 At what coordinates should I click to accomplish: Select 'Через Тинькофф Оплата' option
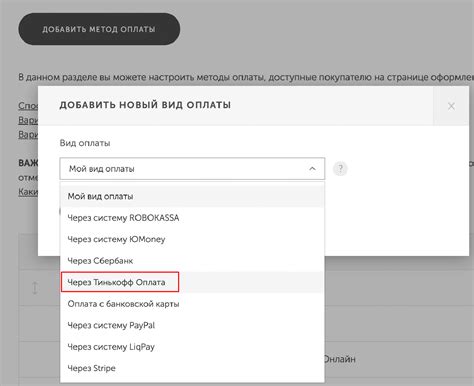click(x=192, y=282)
